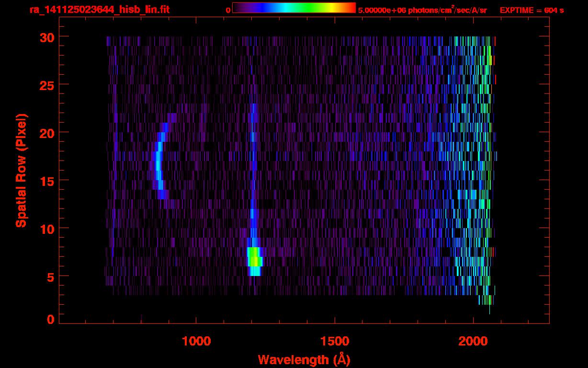Click the 0 label left of color bar
The width and height of the screenshot is (588, 368).
click(228, 10)
